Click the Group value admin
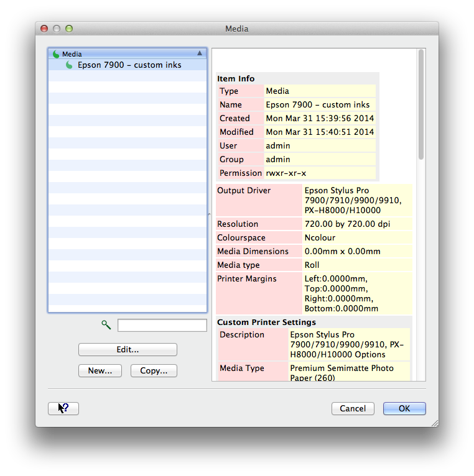This screenshot has width=474, height=476. (278, 159)
